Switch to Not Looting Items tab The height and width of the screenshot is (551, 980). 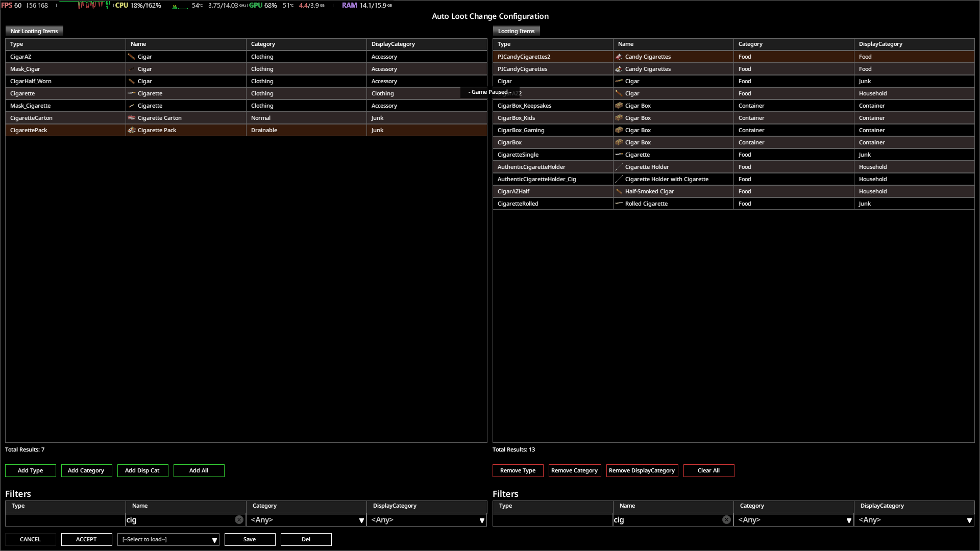pyautogui.click(x=34, y=31)
